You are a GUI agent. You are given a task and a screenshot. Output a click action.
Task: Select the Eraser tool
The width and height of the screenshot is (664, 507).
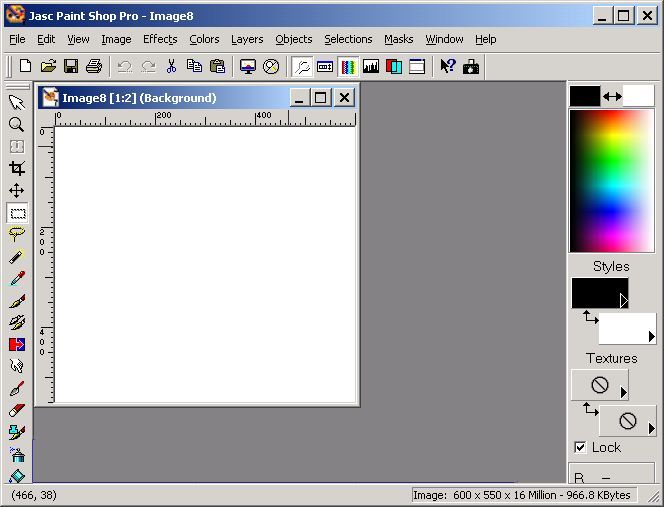[x=17, y=410]
